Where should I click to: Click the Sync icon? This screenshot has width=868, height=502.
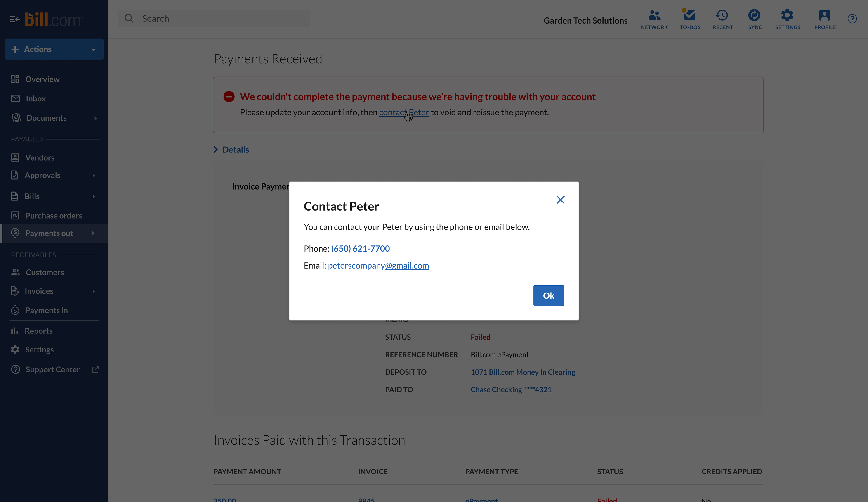754,15
